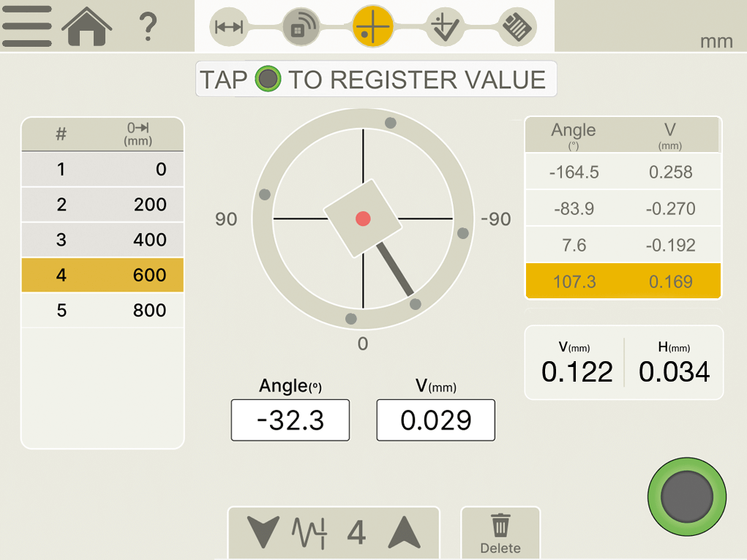Select the -164.5 angle reading row
Viewport: 747px width, 560px height.
click(x=623, y=172)
